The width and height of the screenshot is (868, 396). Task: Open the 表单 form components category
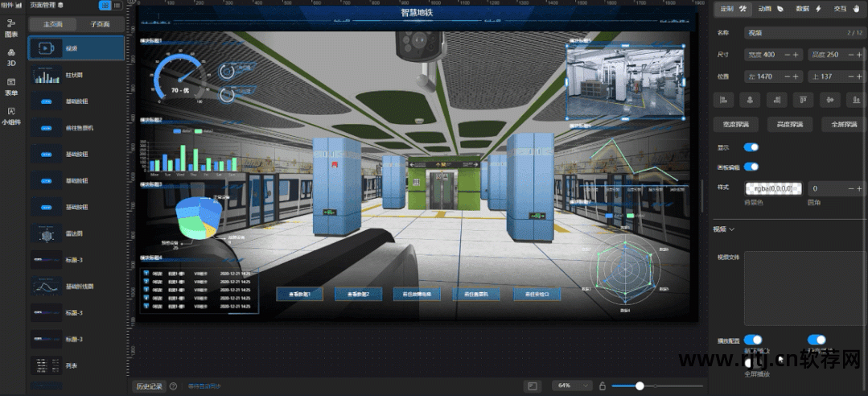click(11, 87)
